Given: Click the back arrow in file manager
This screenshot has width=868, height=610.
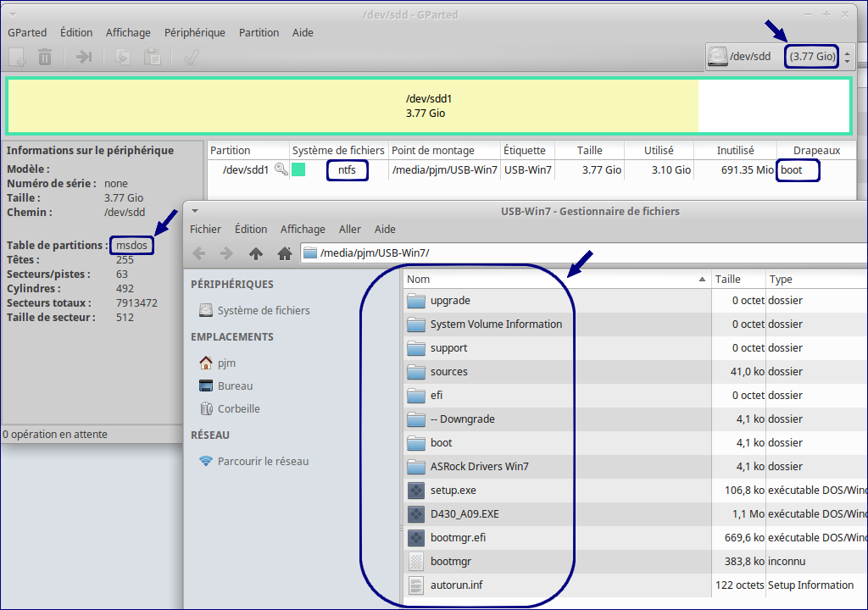Looking at the screenshot, I should pos(199,253).
